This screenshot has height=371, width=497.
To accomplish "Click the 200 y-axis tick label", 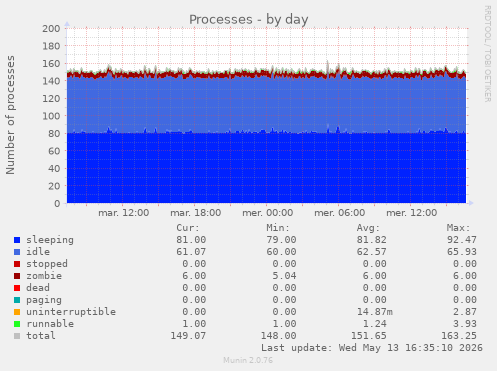I will click(51, 29).
